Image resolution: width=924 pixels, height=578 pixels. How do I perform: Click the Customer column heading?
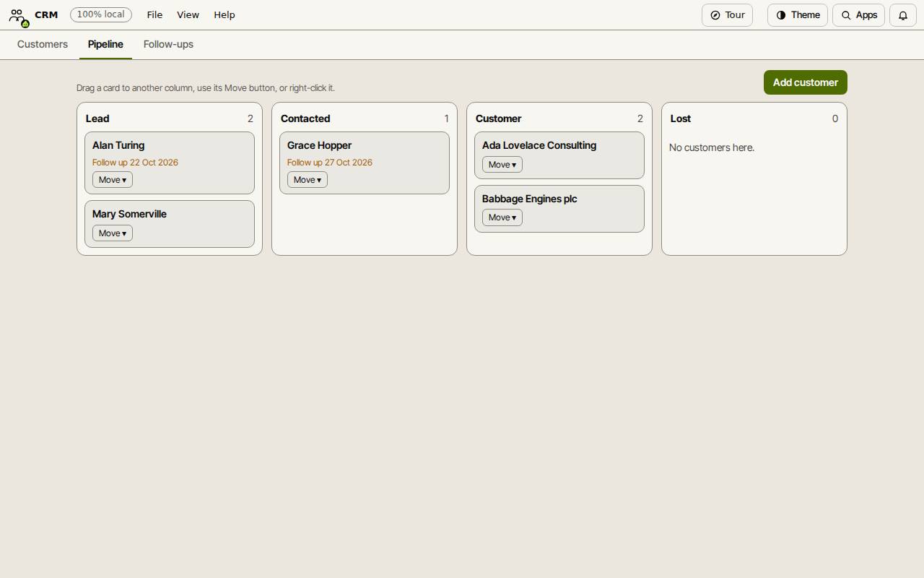498,118
